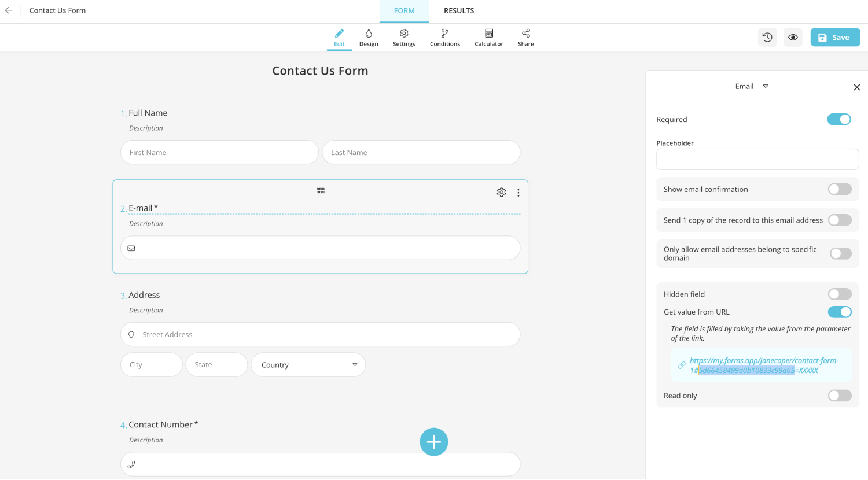
Task: Open form Settings via gear icon
Action: pos(404,34)
